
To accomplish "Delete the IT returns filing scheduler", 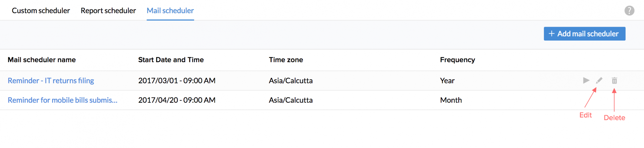I will pyautogui.click(x=614, y=80).
